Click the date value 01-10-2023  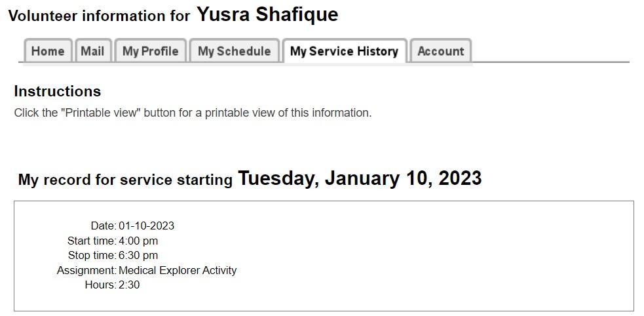click(146, 226)
